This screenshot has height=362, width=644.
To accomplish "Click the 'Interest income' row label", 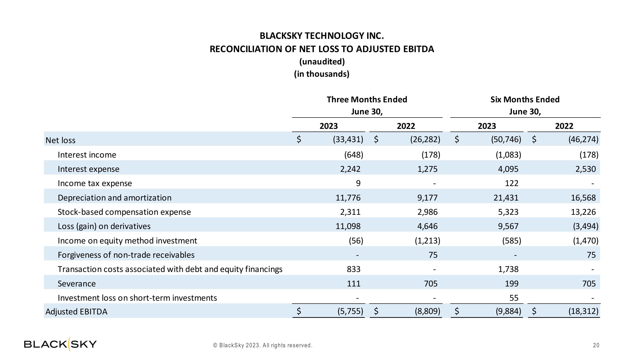I will click(87, 155).
